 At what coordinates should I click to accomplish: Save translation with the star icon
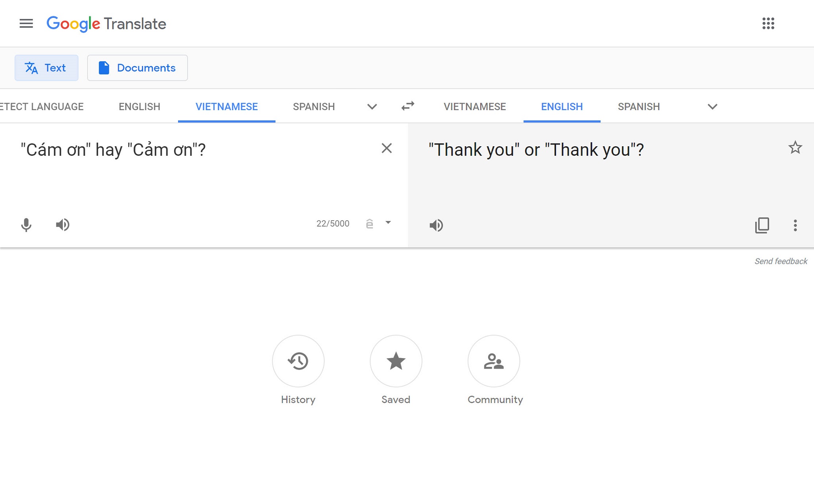tap(795, 148)
